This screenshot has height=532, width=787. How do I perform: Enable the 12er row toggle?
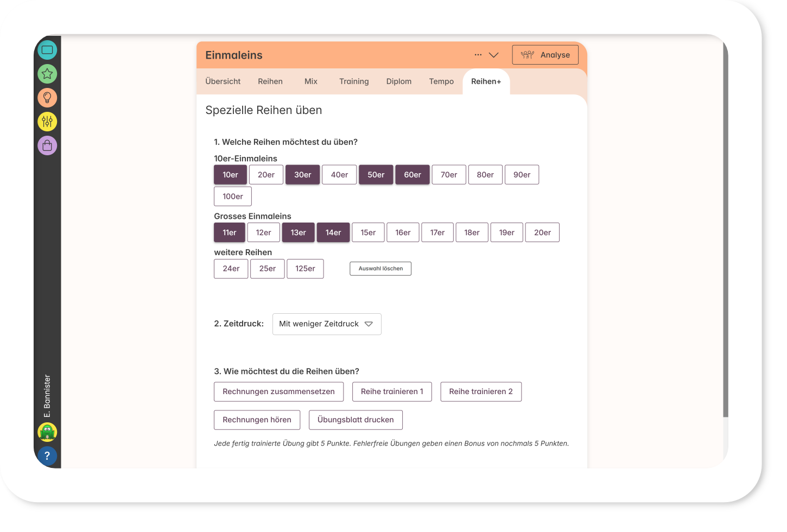coord(263,232)
